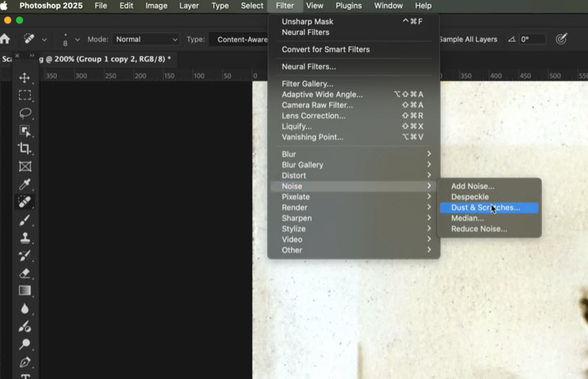The height and width of the screenshot is (379, 588).
Task: Select the Eyedropper tool
Action: tap(25, 184)
